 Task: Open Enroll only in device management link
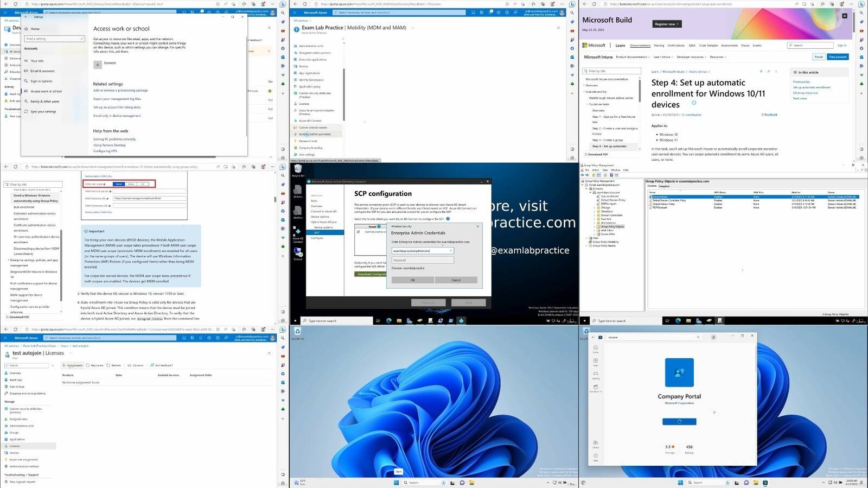(117, 116)
